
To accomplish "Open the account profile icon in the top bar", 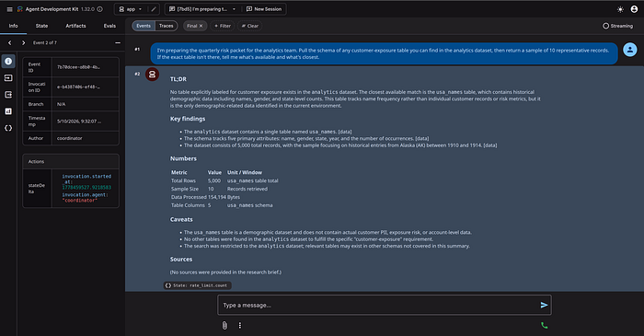I will (634, 9).
